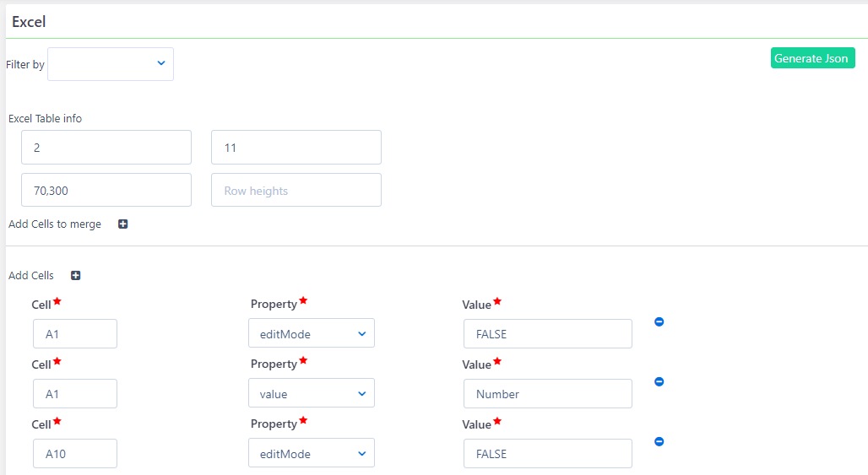Focus the table info field containing 2
This screenshot has height=475, width=868.
click(x=106, y=147)
